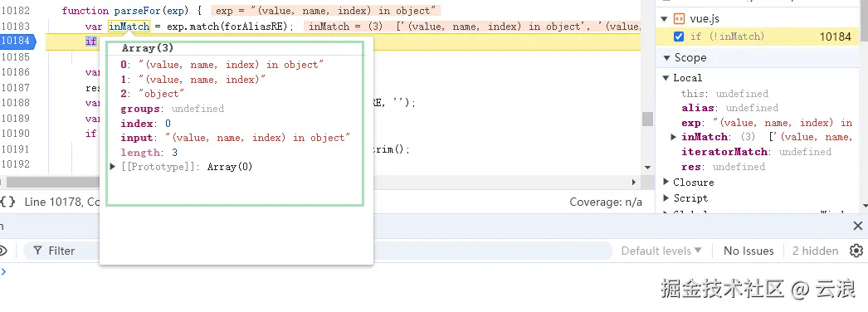Close the console drawer
This screenshot has height=312, width=868.
(x=857, y=226)
